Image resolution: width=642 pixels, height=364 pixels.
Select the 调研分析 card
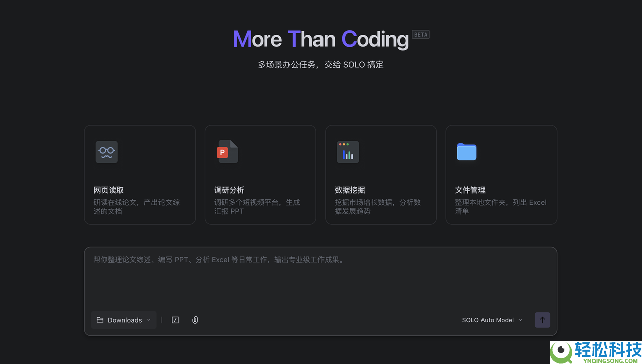[x=260, y=174]
